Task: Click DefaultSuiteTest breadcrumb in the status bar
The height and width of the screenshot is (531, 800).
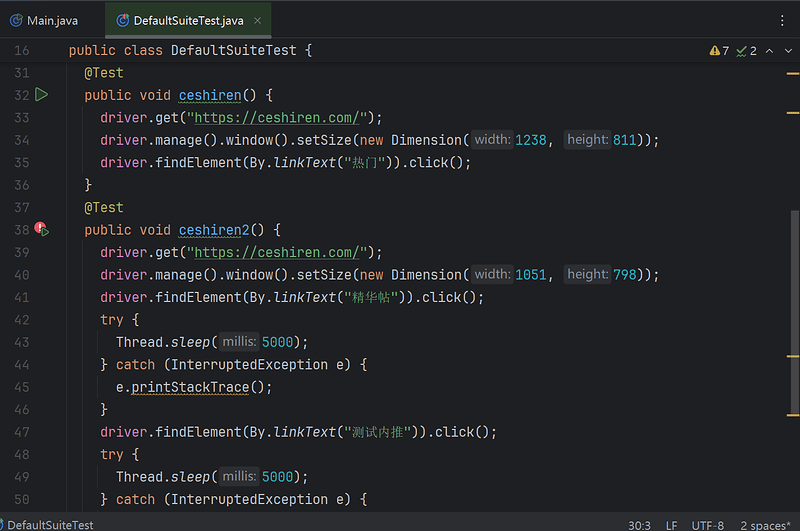Action: point(50,524)
